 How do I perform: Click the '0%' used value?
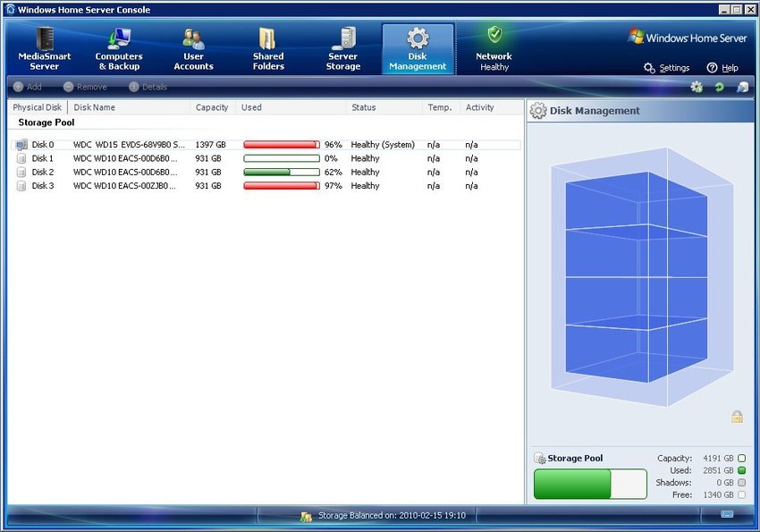(331, 158)
